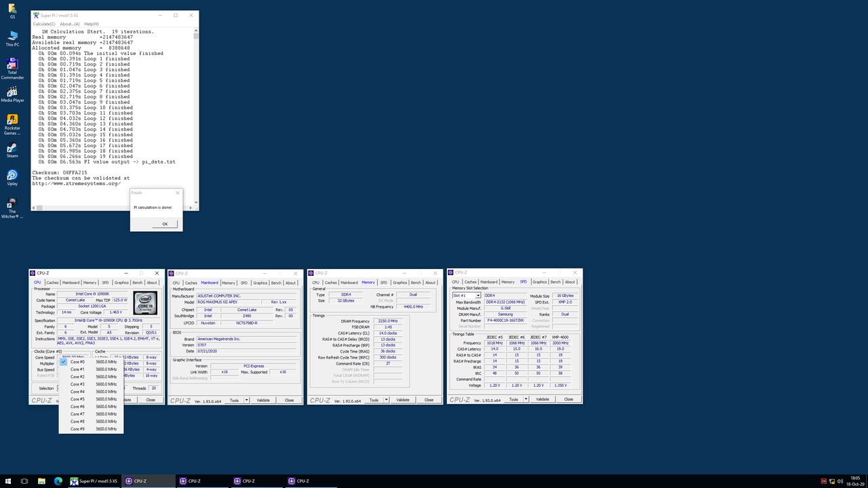Click the network icon in system tray
Viewport: 868px width, 488px height.
coord(832,481)
